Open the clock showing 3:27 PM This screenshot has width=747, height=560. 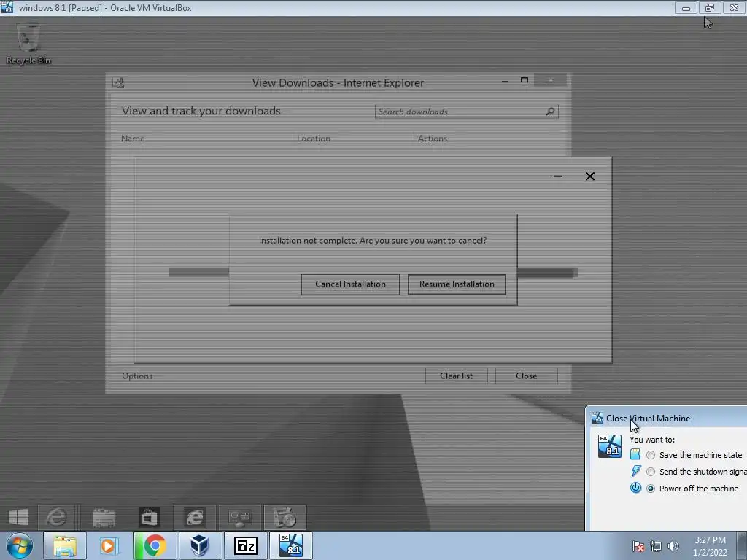[x=710, y=546]
